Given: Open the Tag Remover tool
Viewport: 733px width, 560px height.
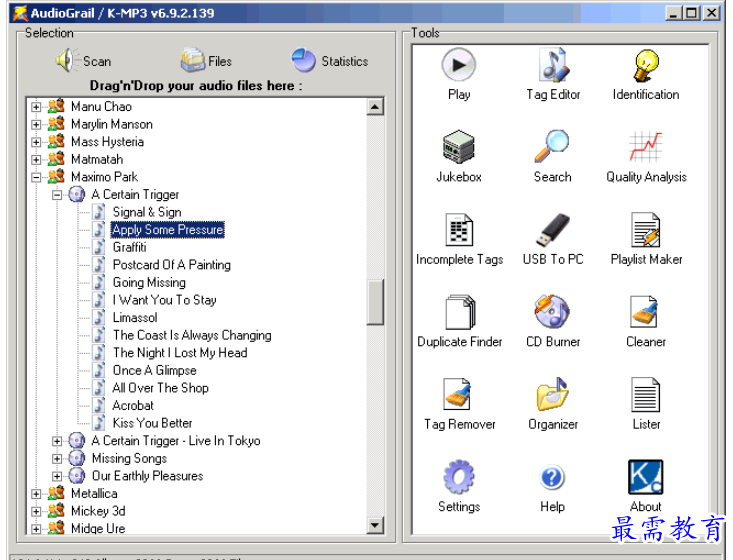Looking at the screenshot, I should [x=460, y=404].
